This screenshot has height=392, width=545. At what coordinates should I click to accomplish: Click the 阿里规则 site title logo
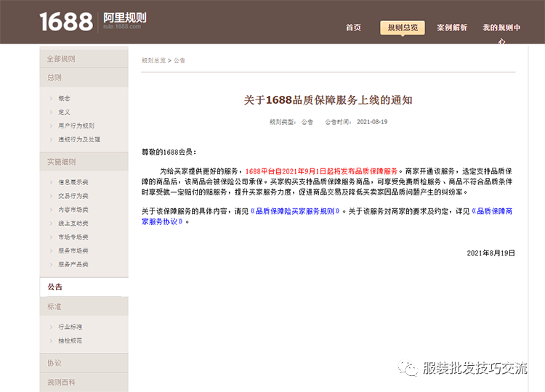(x=124, y=18)
